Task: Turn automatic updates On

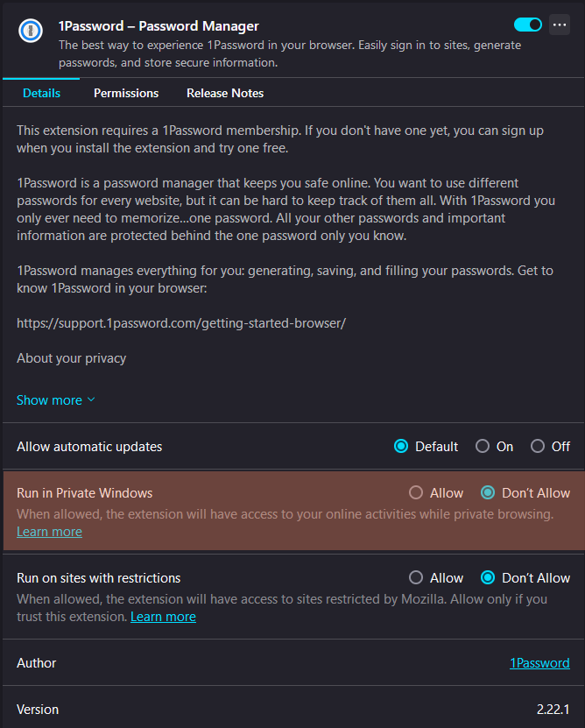Action: pyautogui.click(x=483, y=447)
